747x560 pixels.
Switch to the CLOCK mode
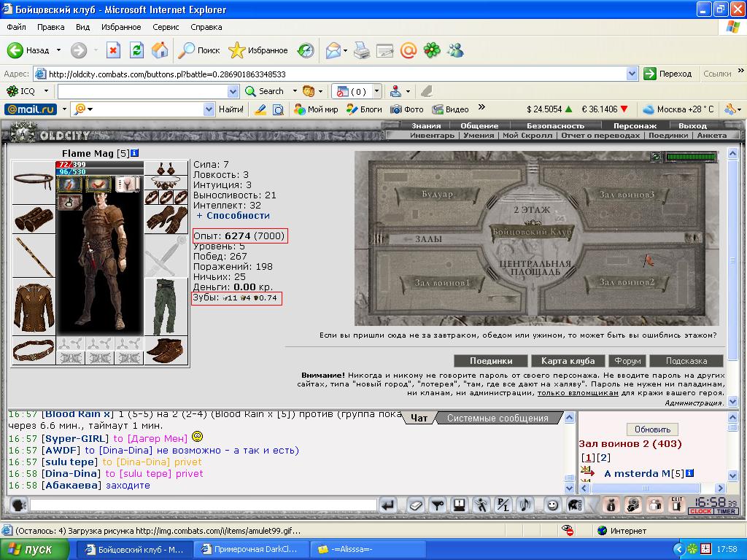pos(701,511)
